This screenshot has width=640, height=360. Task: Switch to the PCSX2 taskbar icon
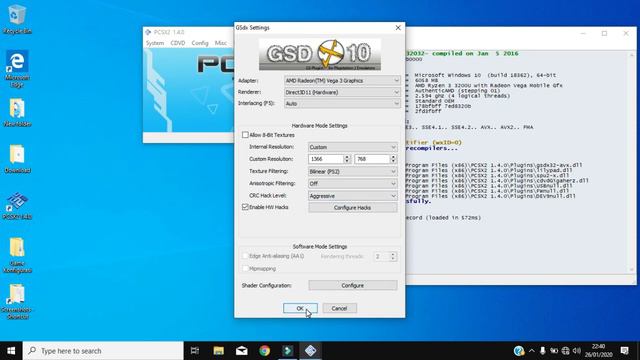pyautogui.click(x=310, y=351)
